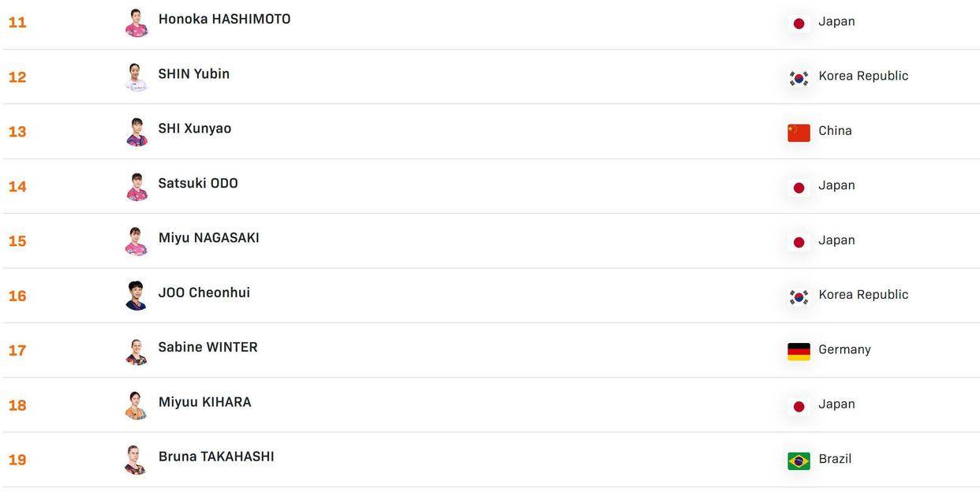
Task: Click Honoka Hashimoto's player avatar
Action: pos(137,23)
